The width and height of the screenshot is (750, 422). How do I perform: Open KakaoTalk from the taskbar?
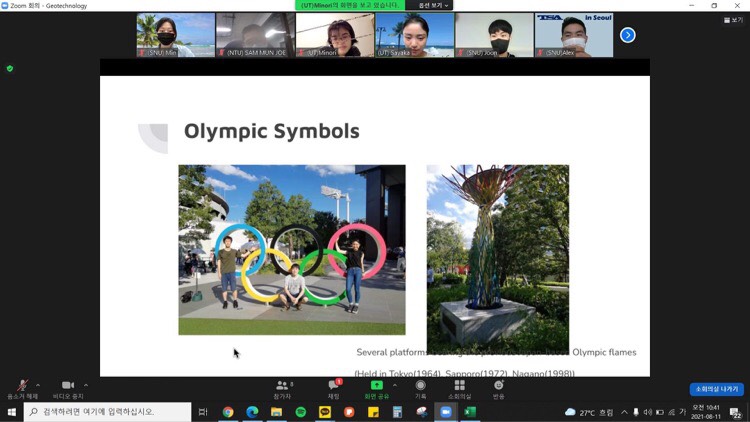pos(325,411)
